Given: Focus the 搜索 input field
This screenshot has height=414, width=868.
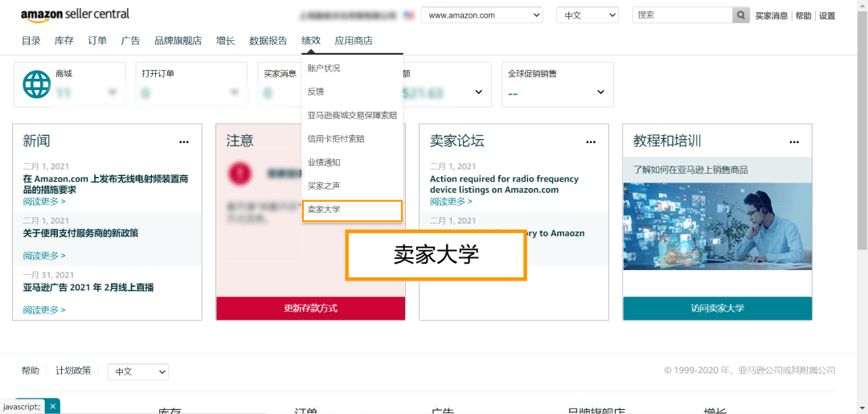Looking at the screenshot, I should (x=682, y=15).
